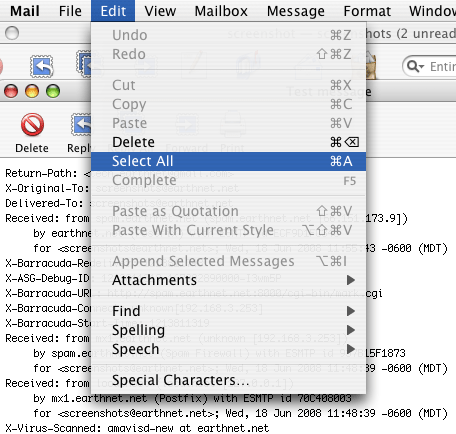Viewport: 456px width, 434px height.
Task: Click the Reply stamp icon in message window
Action: (81, 124)
